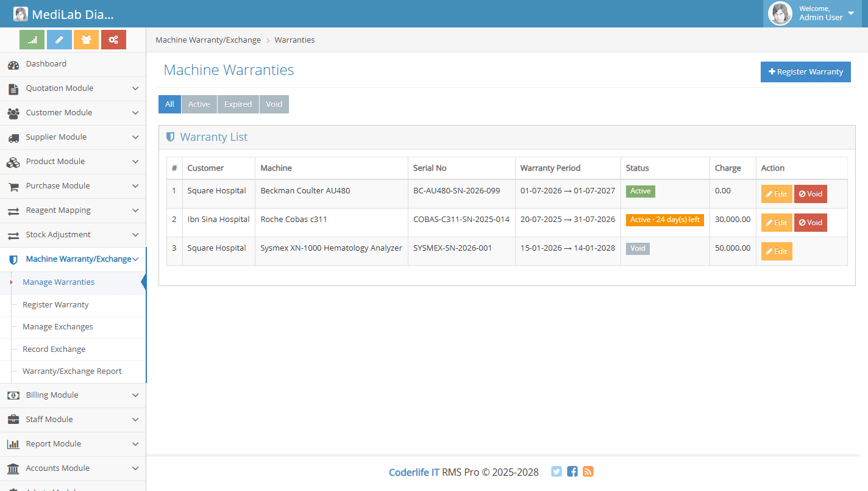Click the Staff Module briefcase icon

click(13, 420)
